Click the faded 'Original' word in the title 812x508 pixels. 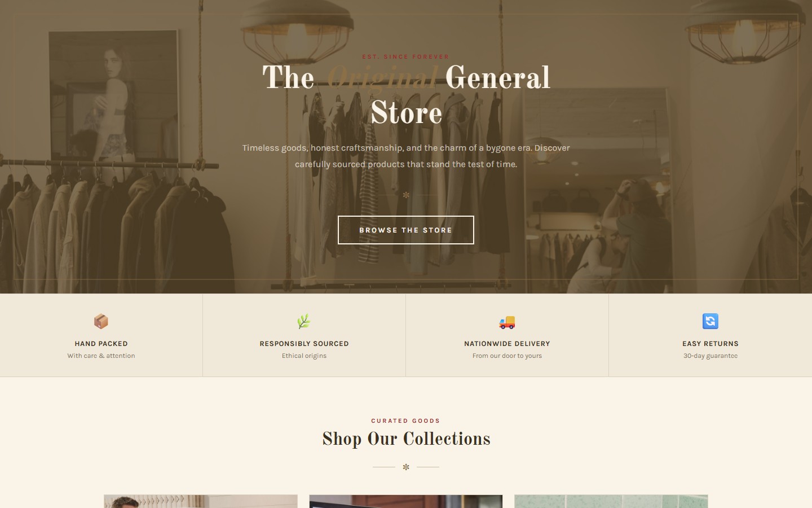click(382, 78)
